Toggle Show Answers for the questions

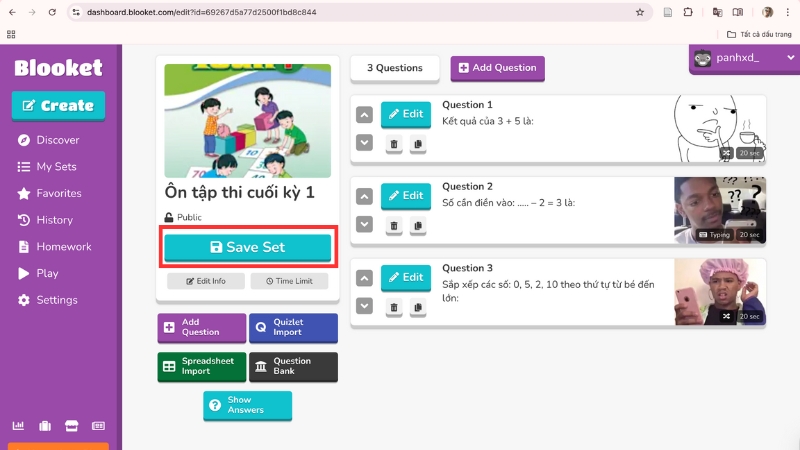[247, 405]
